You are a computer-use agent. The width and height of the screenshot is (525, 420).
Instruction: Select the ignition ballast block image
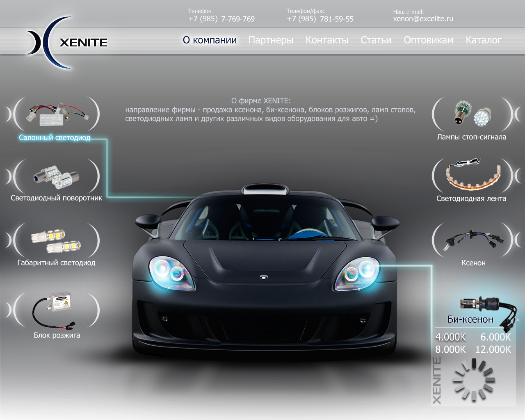click(x=55, y=310)
